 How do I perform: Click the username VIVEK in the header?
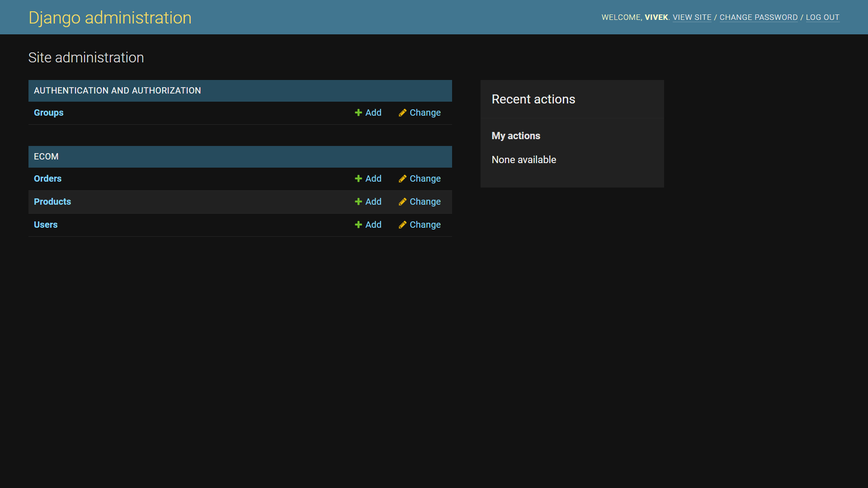(x=656, y=17)
